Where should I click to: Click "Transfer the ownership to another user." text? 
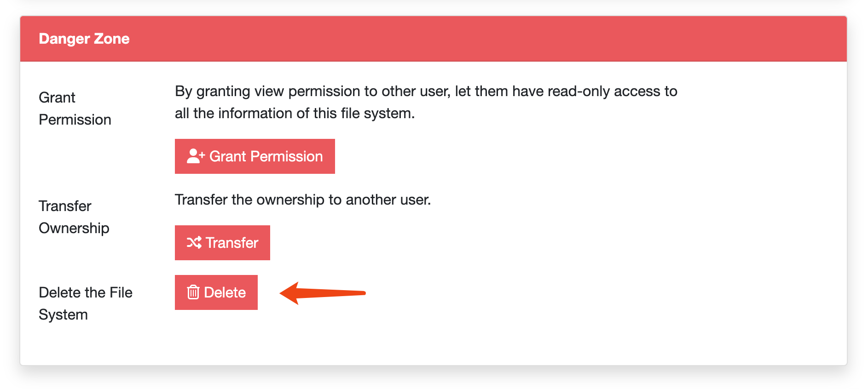click(x=303, y=200)
